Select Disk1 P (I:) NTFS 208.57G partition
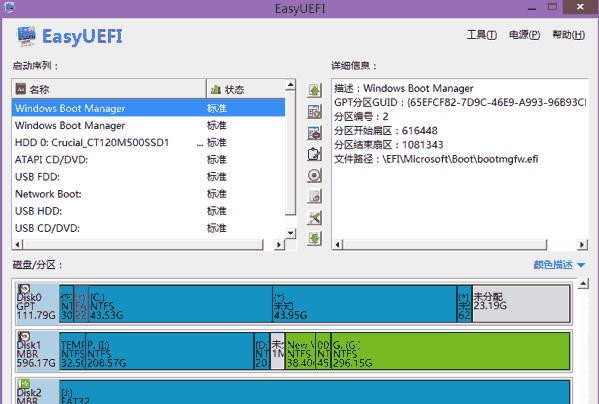The image size is (599, 404). (170, 351)
